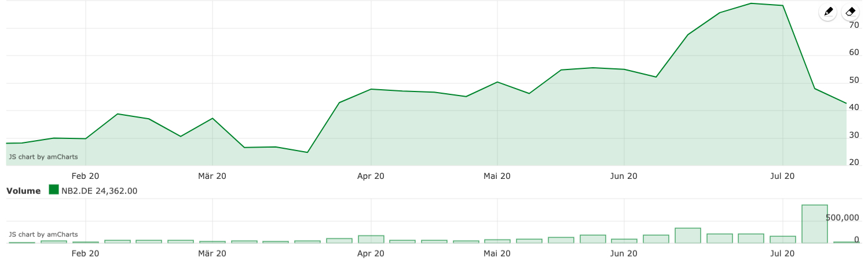Click the price line's highest peak
Image resolution: width=868 pixels, height=264 pixels.
[751, 3]
